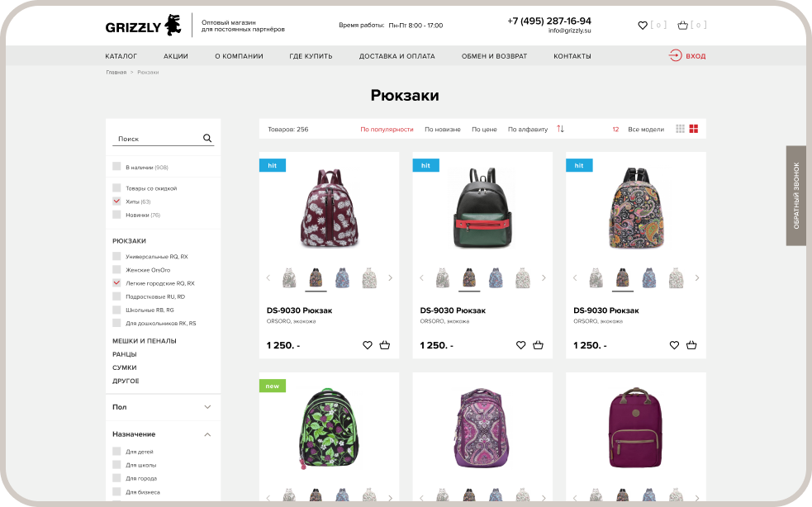Image resolution: width=812 pixels, height=507 pixels.
Task: Collapse the Назначение filter section
Action: click(207, 434)
